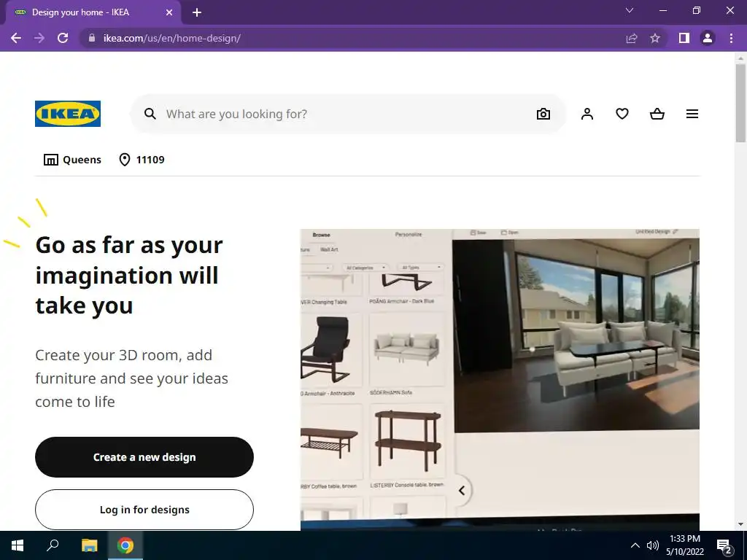747x560 pixels.
Task: Click the IKEA logo
Action: (x=68, y=114)
